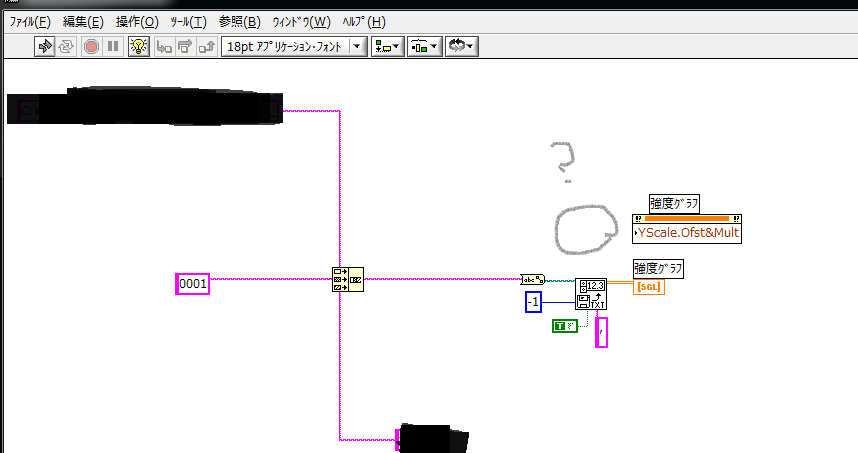Open the ツール(T) menu

click(188, 22)
